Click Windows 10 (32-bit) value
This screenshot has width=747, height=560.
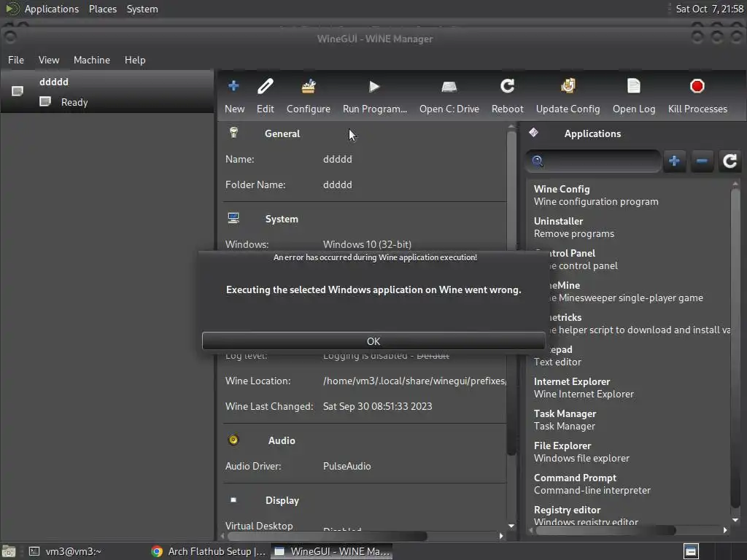(x=368, y=244)
